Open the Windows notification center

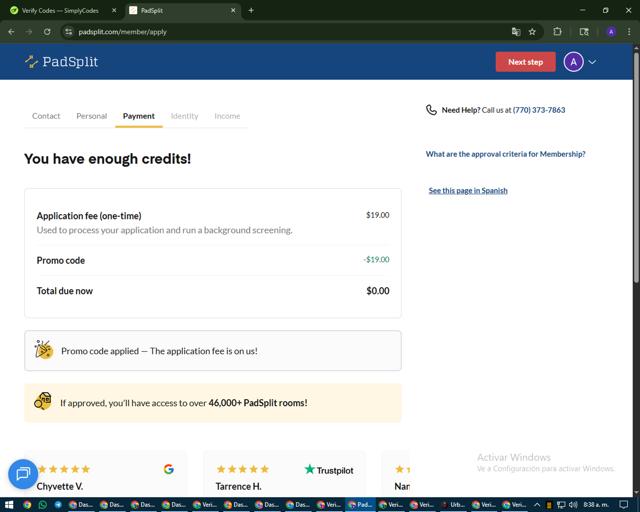click(623, 505)
